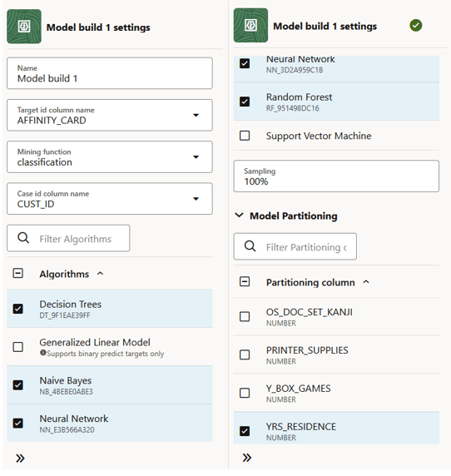Click the Decision Trees label

pos(71,305)
